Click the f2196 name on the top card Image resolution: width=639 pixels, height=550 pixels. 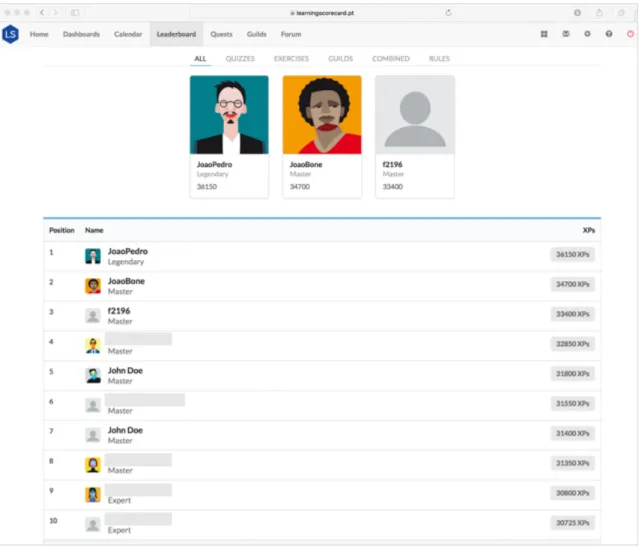tap(392, 165)
